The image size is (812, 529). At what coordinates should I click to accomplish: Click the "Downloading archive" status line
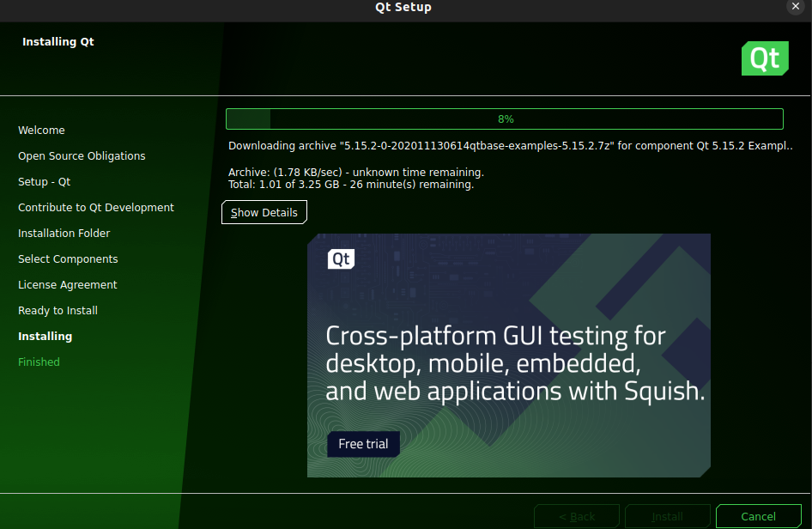(x=510, y=146)
